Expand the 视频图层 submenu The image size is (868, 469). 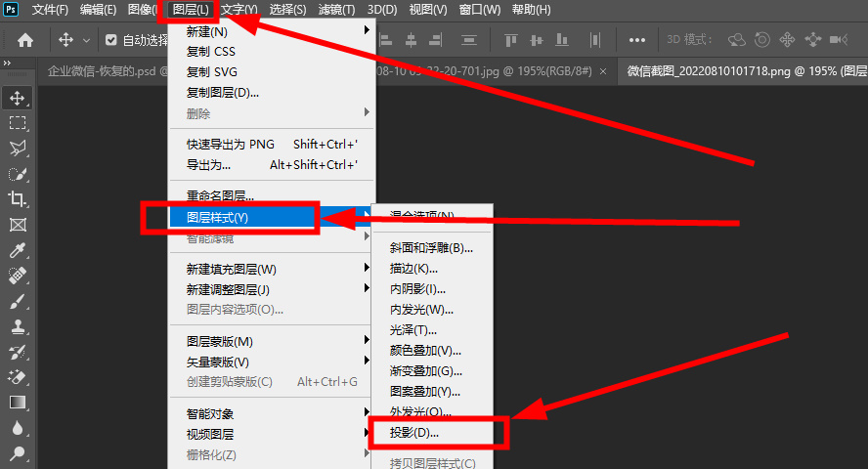367,433
